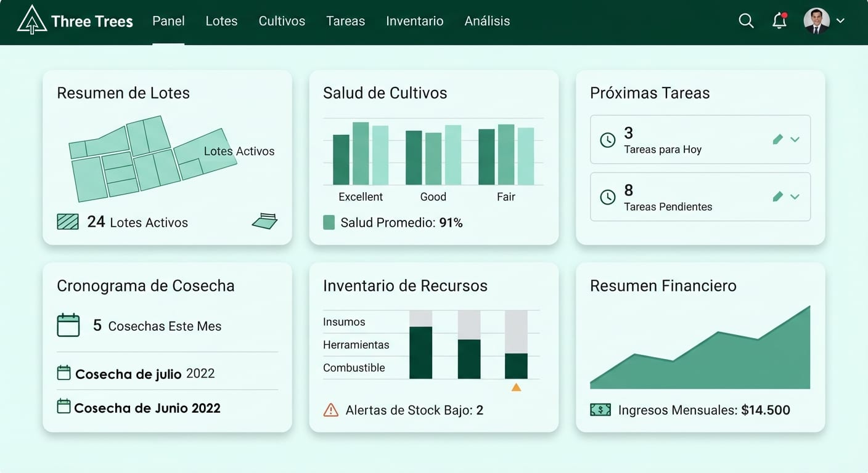Image resolution: width=868 pixels, height=473 pixels.
Task: Click the Excellent bar group in the chart
Action: pos(361,154)
